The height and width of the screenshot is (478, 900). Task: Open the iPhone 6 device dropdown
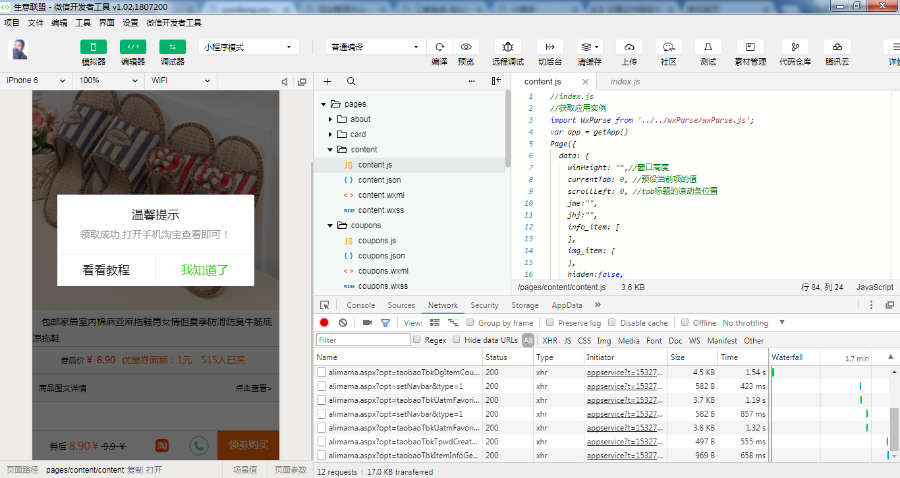36,80
